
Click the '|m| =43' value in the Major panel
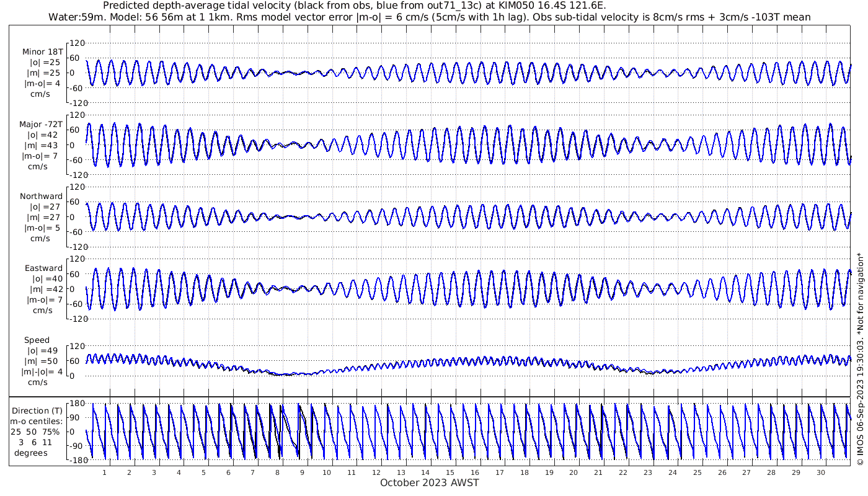tap(42, 145)
